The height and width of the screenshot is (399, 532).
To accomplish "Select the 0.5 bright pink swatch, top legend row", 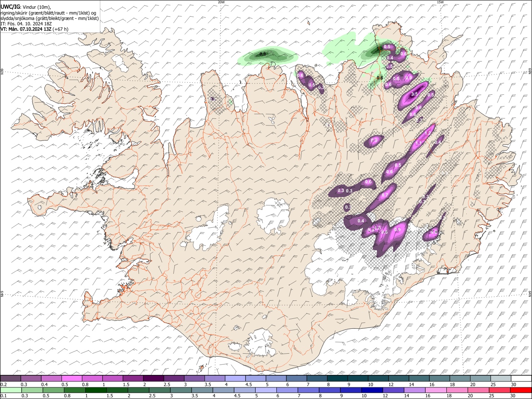I will [x=71, y=378].
